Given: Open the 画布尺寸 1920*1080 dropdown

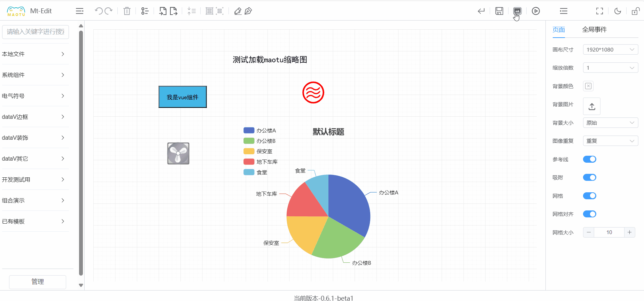Looking at the screenshot, I should tap(610, 49).
